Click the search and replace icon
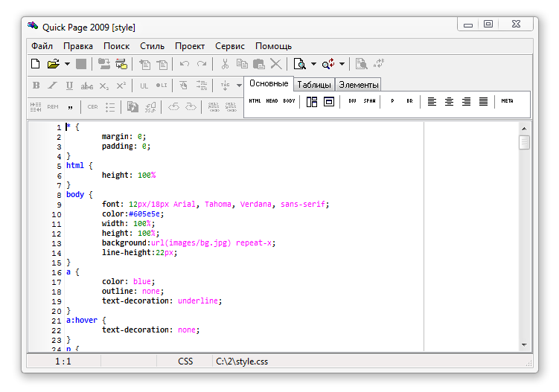Viewport: 559px width, 392px height. 328,64
